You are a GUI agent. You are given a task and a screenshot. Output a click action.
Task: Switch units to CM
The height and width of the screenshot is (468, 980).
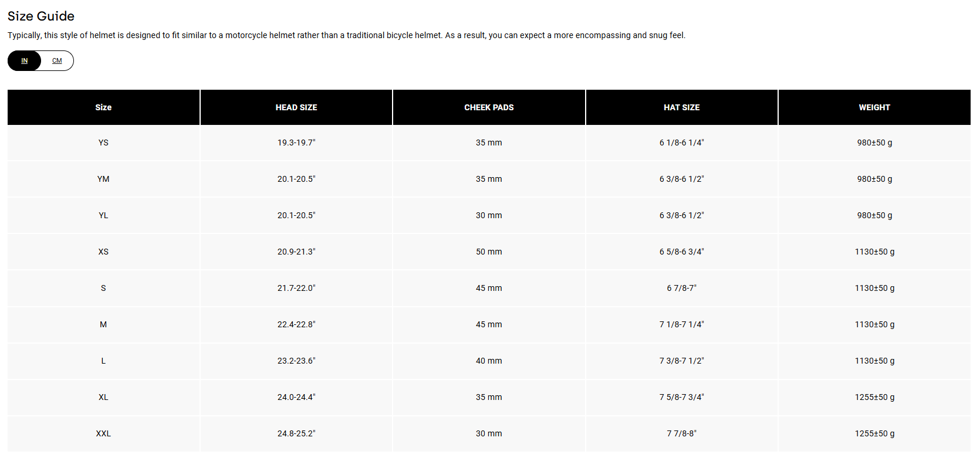(57, 61)
